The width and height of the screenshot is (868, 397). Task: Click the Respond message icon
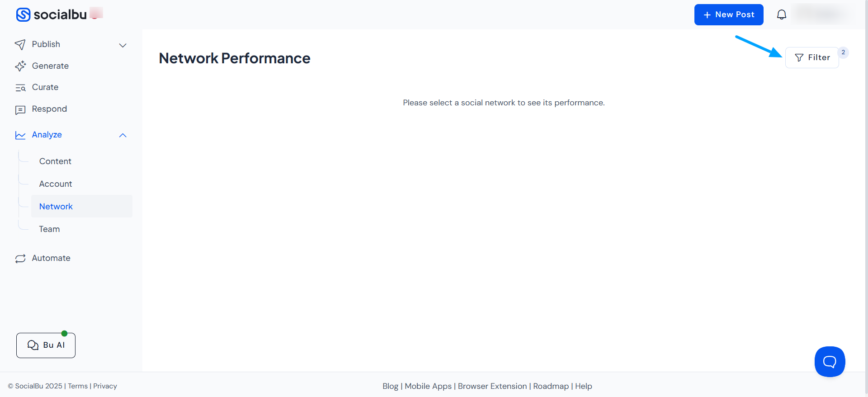tap(20, 109)
